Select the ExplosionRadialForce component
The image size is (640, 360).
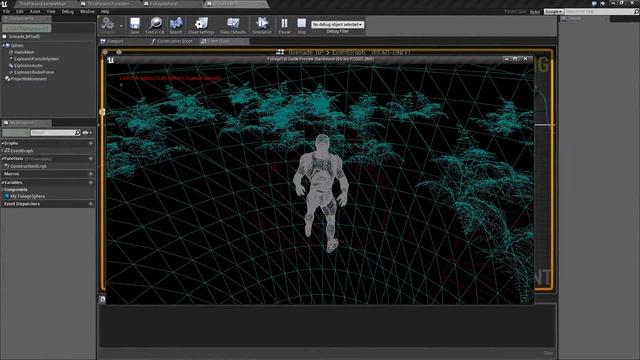click(33, 72)
